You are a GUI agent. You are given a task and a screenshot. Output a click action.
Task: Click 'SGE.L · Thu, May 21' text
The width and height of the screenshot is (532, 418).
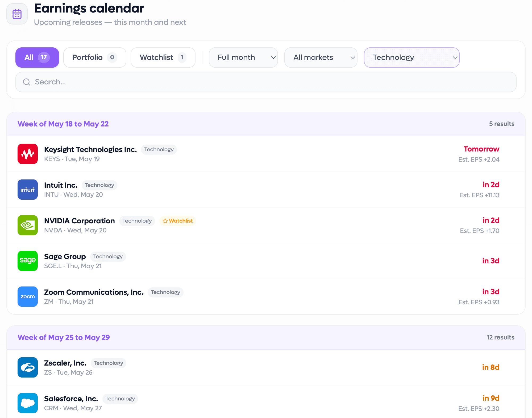coord(73,266)
